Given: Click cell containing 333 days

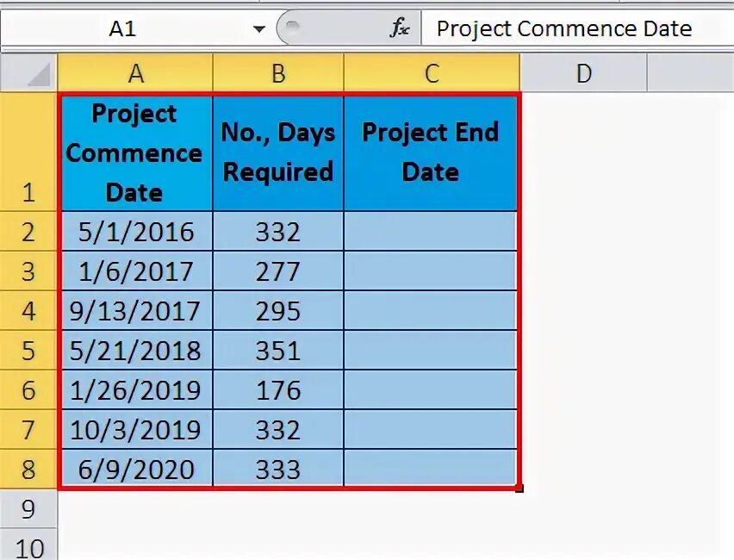Looking at the screenshot, I should point(278,469).
